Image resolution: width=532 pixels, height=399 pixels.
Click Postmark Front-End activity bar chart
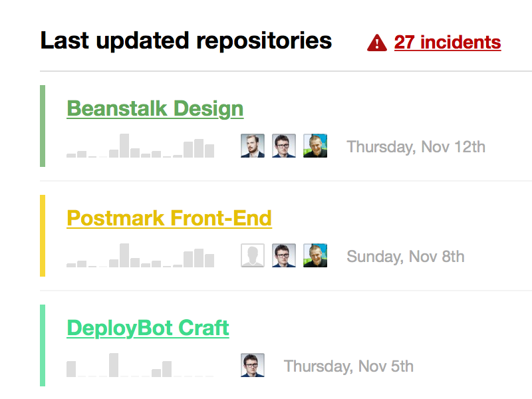[x=140, y=256]
